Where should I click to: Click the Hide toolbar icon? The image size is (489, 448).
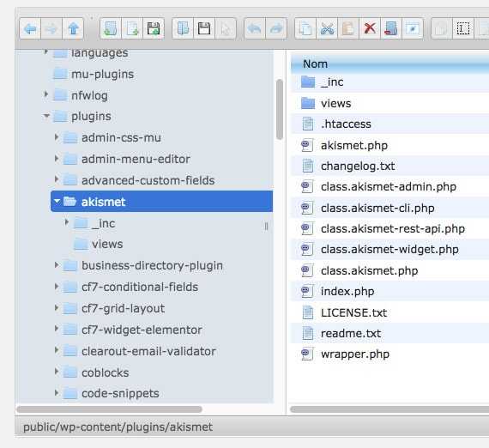tap(413, 28)
